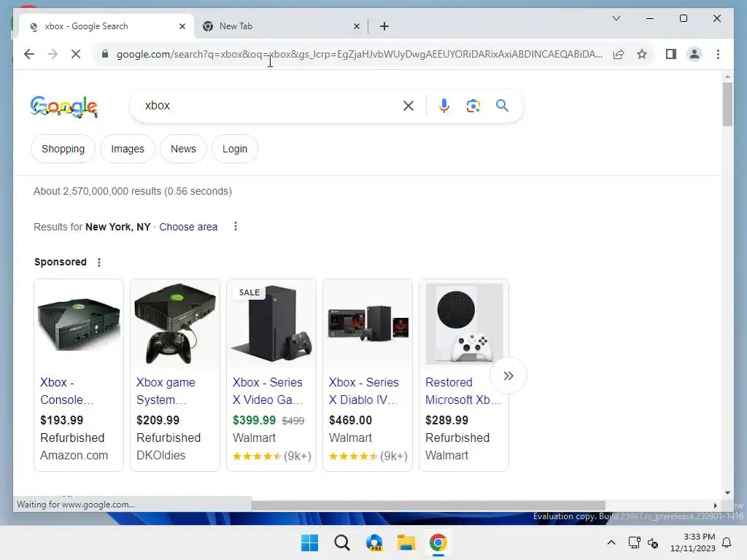The height and width of the screenshot is (560, 747).
Task: Click the vertical page scrollbar
Action: pos(727,104)
